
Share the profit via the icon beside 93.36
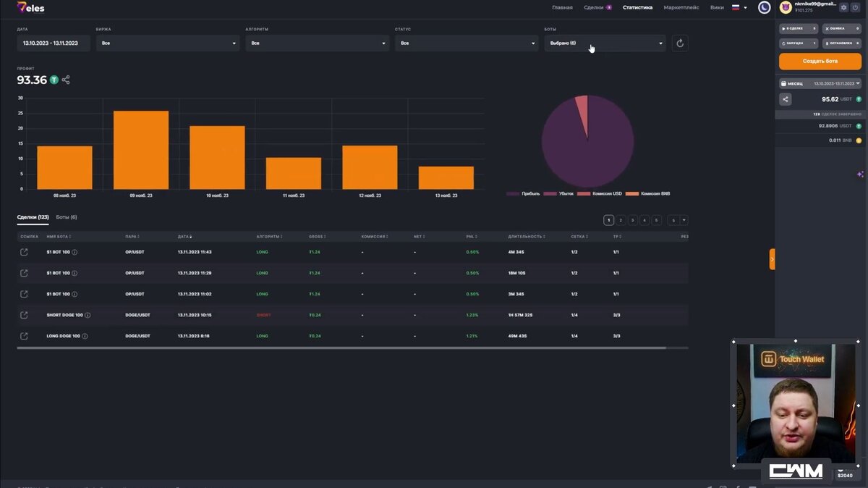(66, 80)
